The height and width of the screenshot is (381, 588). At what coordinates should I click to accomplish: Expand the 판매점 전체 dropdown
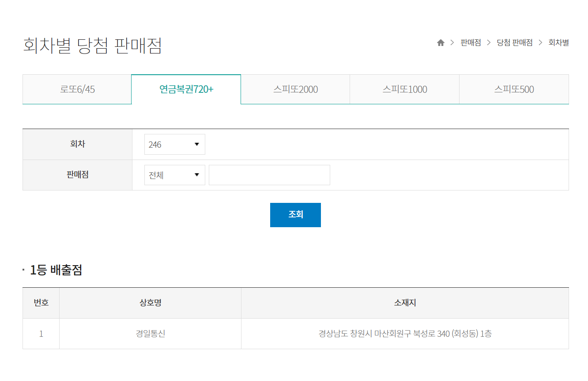(x=175, y=175)
